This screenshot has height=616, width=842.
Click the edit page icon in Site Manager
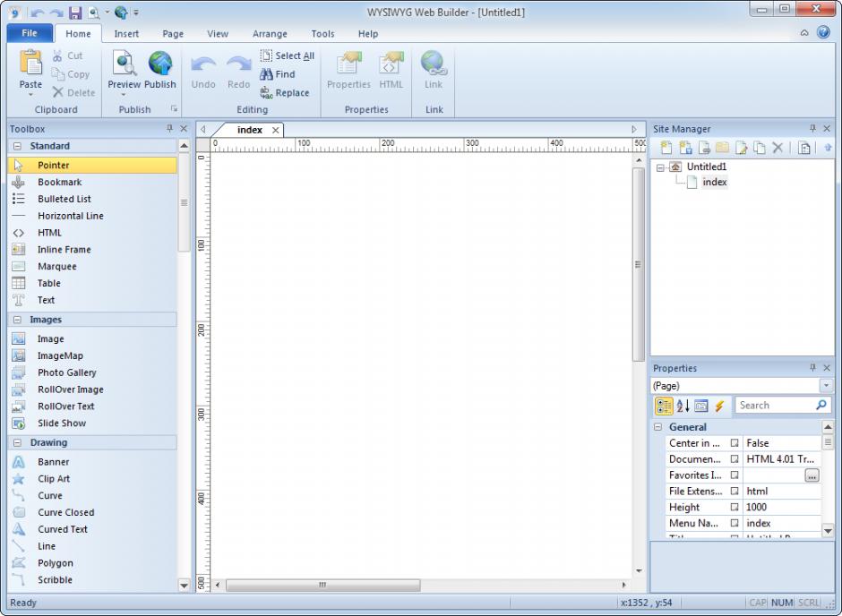[x=742, y=148]
